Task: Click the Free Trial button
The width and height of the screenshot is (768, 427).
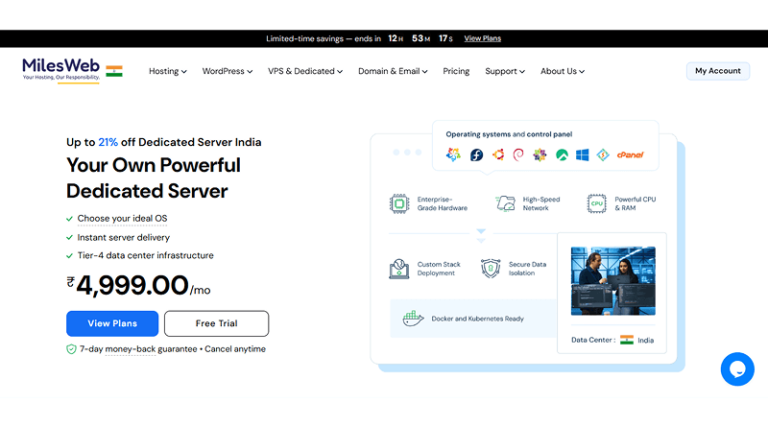Action: point(216,324)
